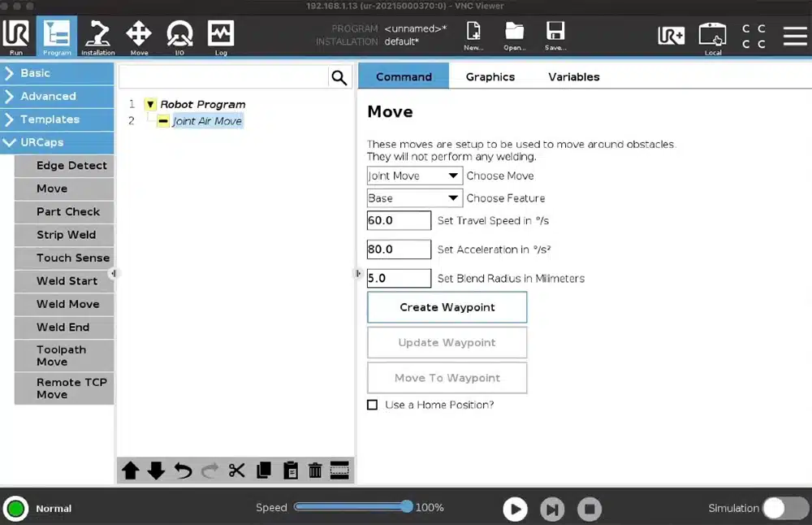Image resolution: width=812 pixels, height=525 pixels.
Task: Click the Create Waypoint button
Action: click(447, 307)
